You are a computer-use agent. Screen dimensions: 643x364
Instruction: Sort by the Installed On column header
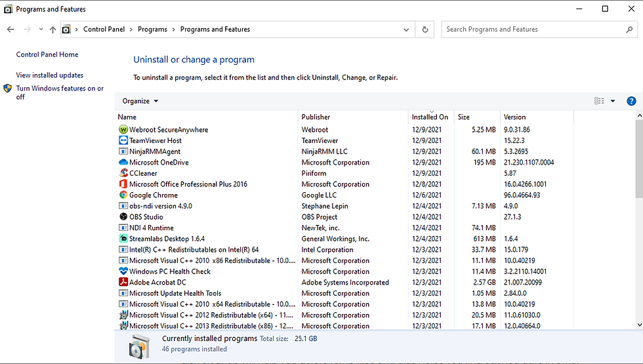(x=432, y=117)
